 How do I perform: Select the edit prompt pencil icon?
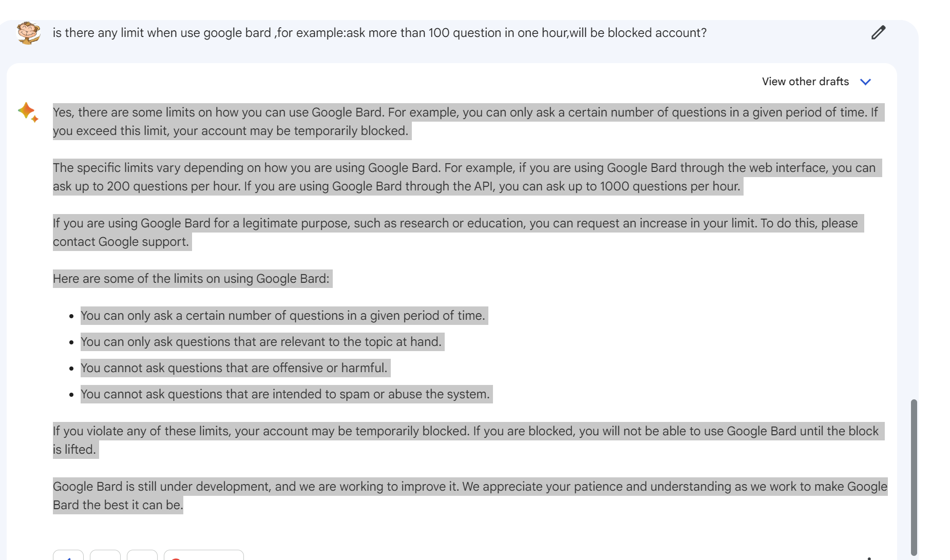tap(878, 32)
